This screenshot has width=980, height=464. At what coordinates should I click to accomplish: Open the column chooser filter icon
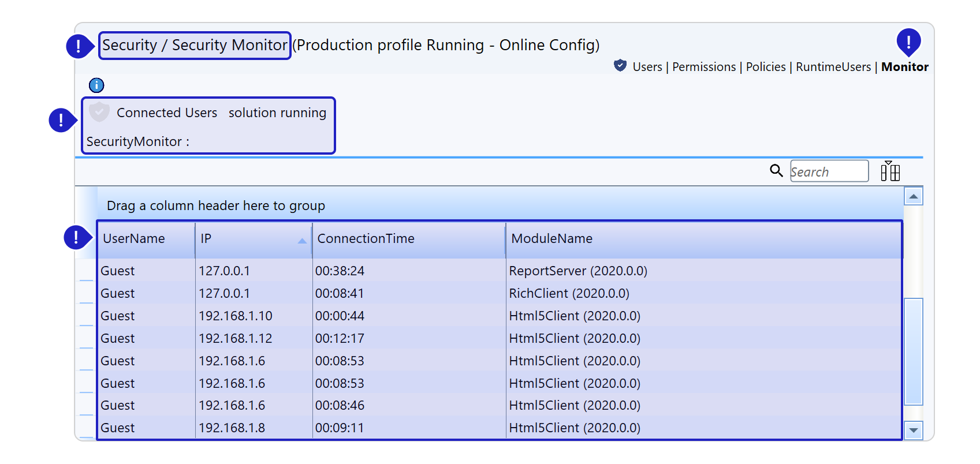[x=890, y=171]
